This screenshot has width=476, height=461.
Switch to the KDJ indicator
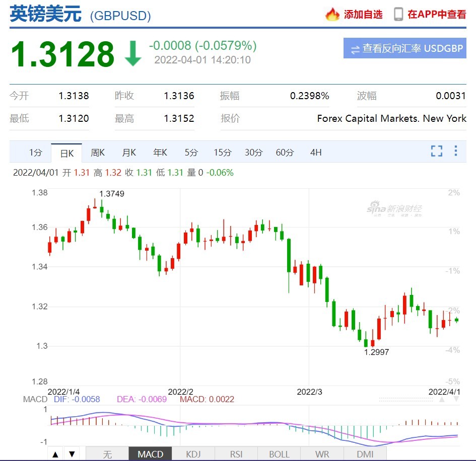coord(193,454)
